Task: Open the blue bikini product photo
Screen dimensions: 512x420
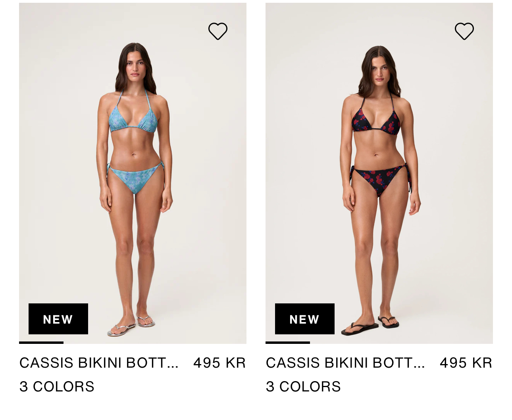Action: (133, 173)
